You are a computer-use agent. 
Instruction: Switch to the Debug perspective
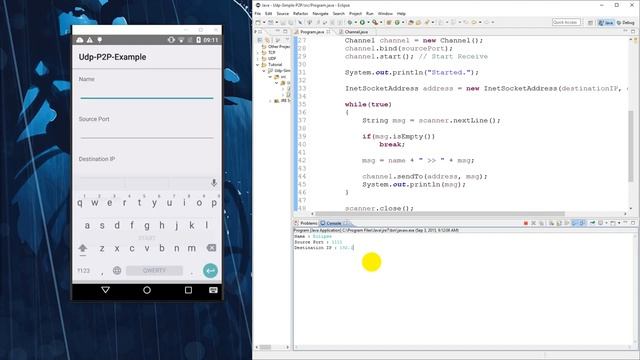(x=625, y=23)
